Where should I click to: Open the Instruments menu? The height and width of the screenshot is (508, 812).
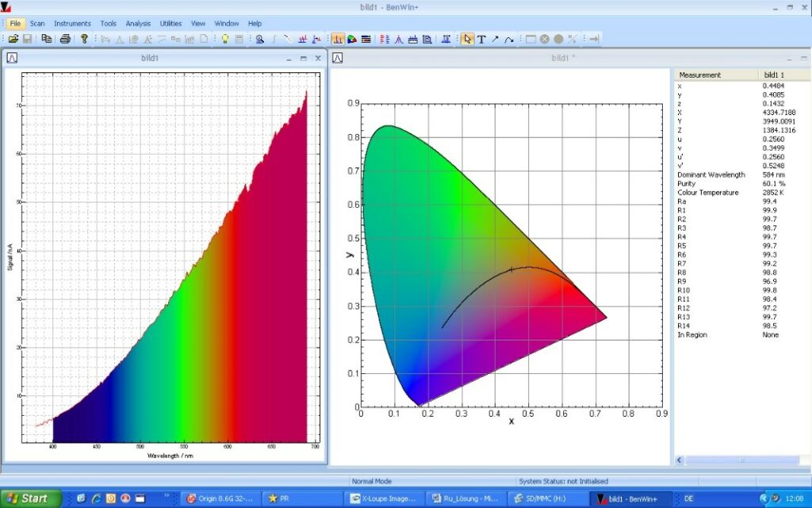pos(72,23)
